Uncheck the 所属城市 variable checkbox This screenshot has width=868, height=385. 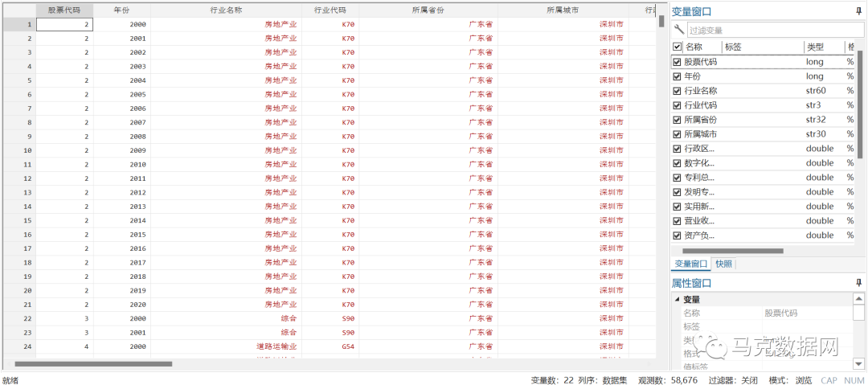pyautogui.click(x=677, y=134)
